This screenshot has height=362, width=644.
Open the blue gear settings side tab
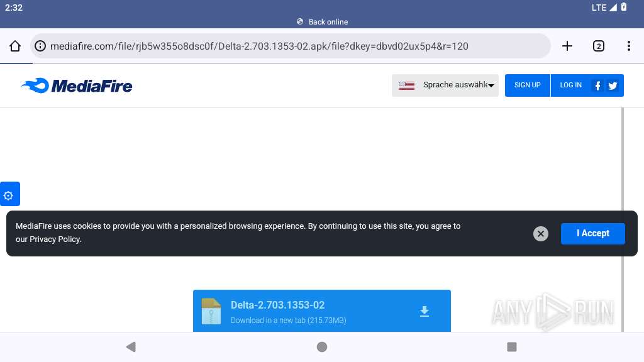[x=10, y=194]
